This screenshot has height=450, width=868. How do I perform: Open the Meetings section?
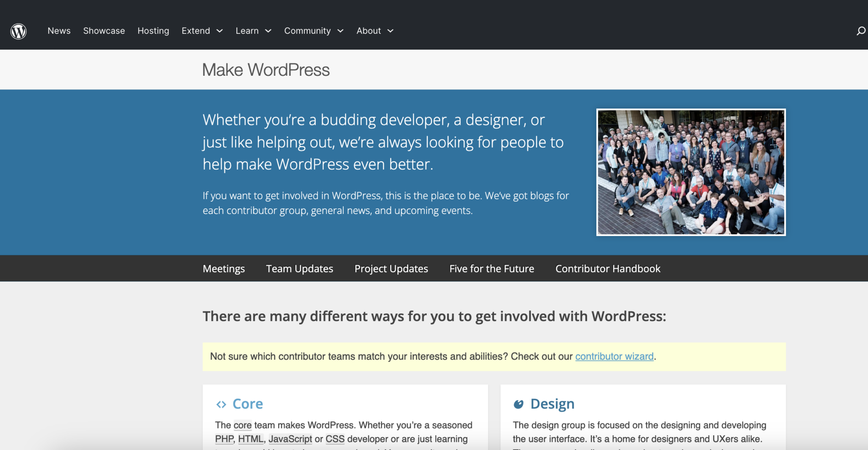click(223, 268)
